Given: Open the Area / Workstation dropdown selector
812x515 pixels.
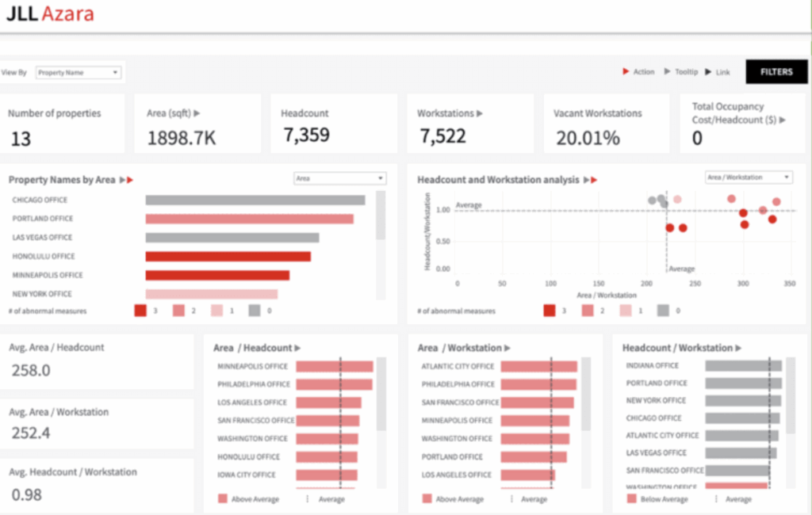Looking at the screenshot, I should pos(749,177).
